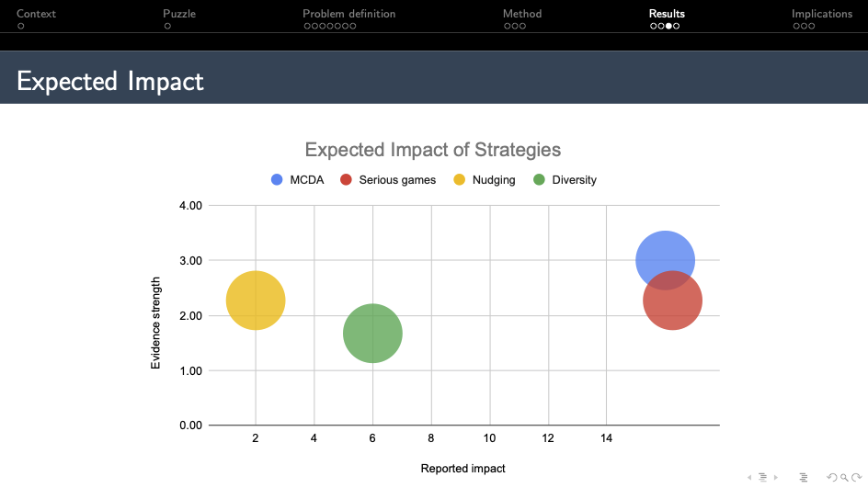This screenshot has width=868, height=488.
Task: Go to previous section using left arrow
Action: pos(749,478)
